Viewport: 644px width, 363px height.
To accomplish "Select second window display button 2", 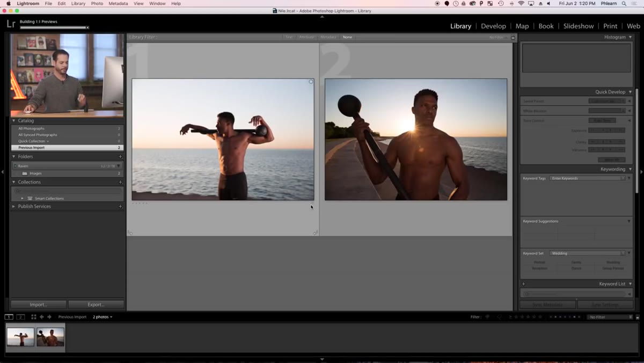I will (20, 317).
